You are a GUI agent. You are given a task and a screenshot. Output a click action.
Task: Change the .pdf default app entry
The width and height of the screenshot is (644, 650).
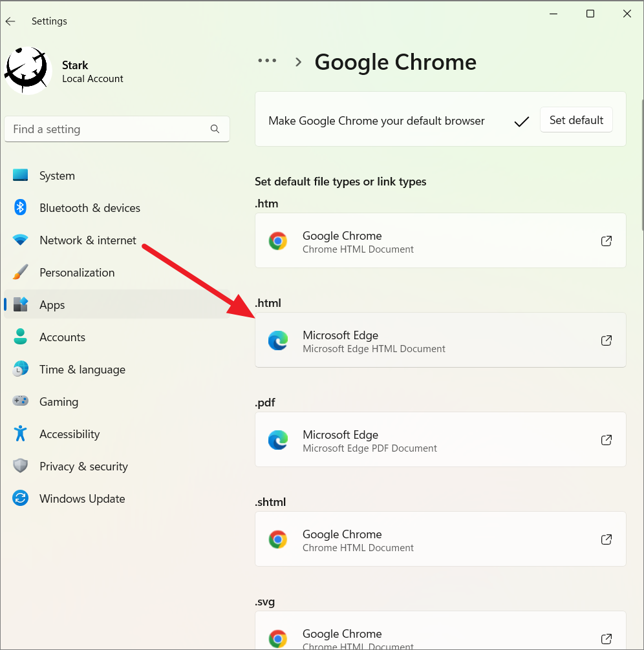(440, 439)
